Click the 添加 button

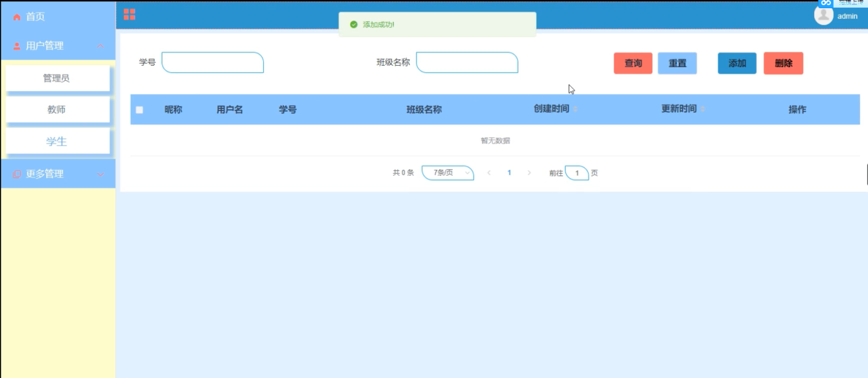click(736, 63)
